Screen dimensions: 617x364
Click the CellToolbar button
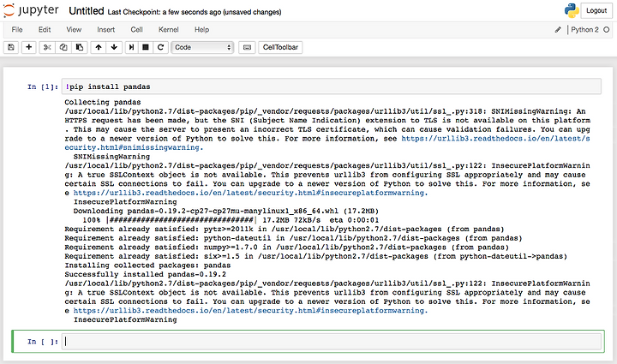[280, 47]
